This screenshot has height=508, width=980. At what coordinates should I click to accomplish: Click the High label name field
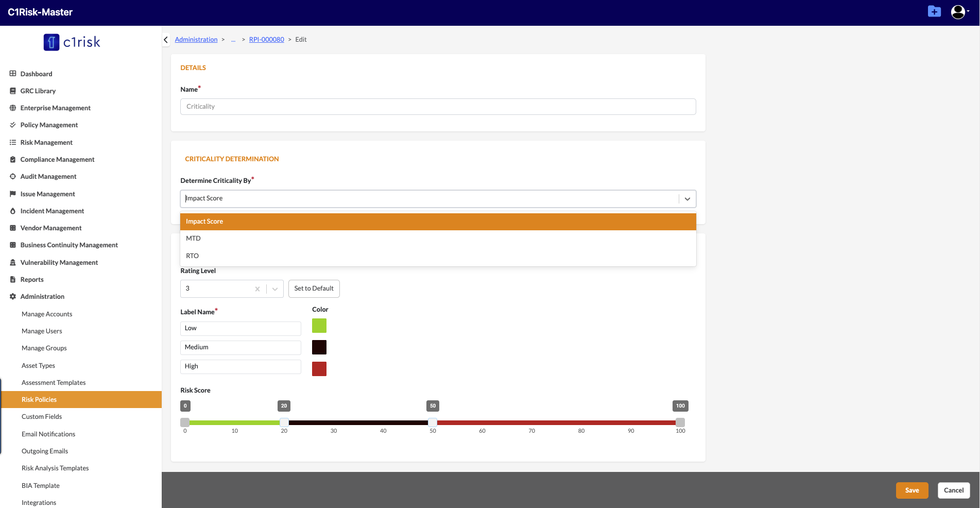[x=240, y=366]
